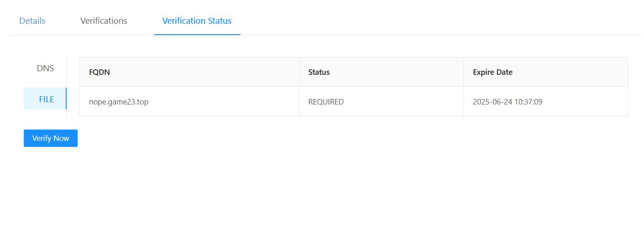The height and width of the screenshot is (239, 644).
Task: Click the horizontal line under Details tab
Action: tap(32, 35)
